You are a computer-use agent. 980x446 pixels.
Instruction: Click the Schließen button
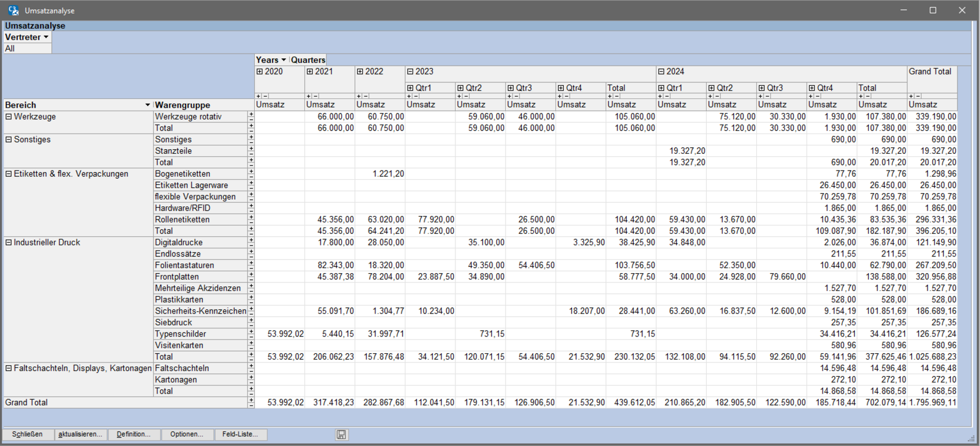28,434
